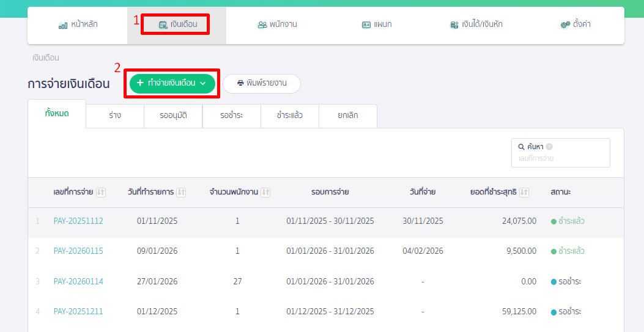Viewport: 644px width, 332px height.
Task: Select the รอชำระ pending payment tab
Action: [x=231, y=116]
